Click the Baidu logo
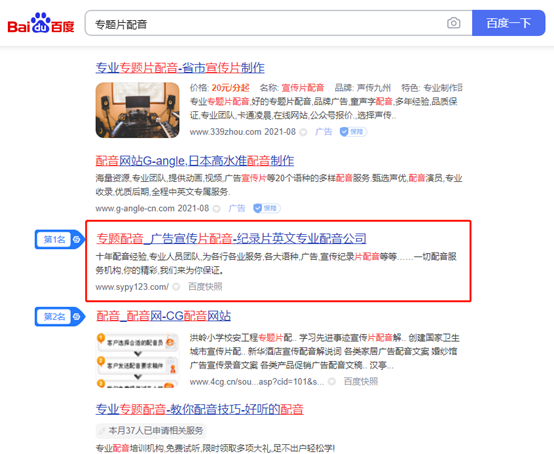 pyautogui.click(x=41, y=23)
